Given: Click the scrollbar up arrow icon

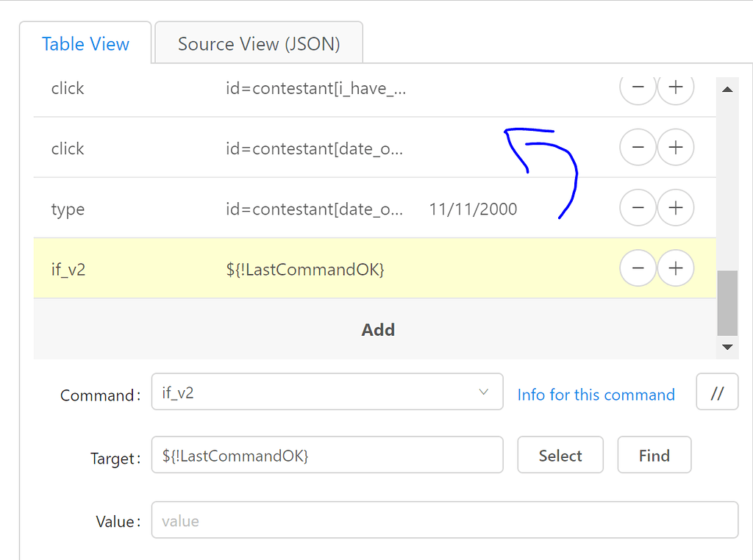Looking at the screenshot, I should point(727,89).
